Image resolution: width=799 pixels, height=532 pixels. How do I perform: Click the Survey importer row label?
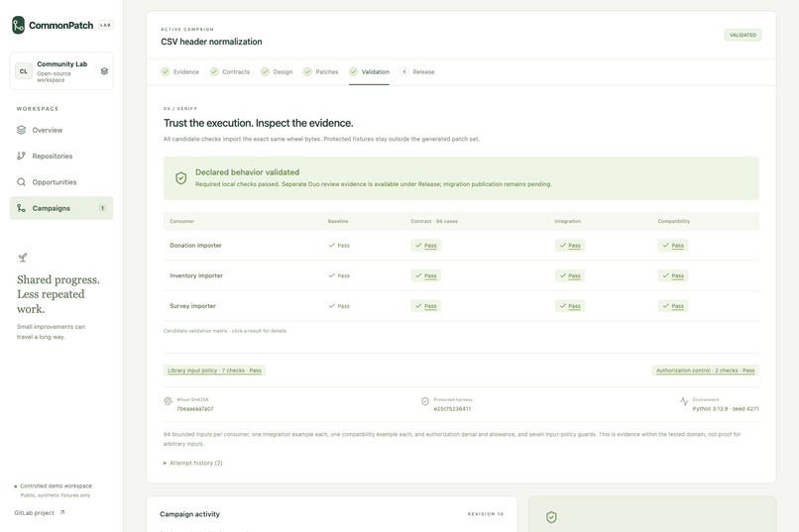point(192,306)
